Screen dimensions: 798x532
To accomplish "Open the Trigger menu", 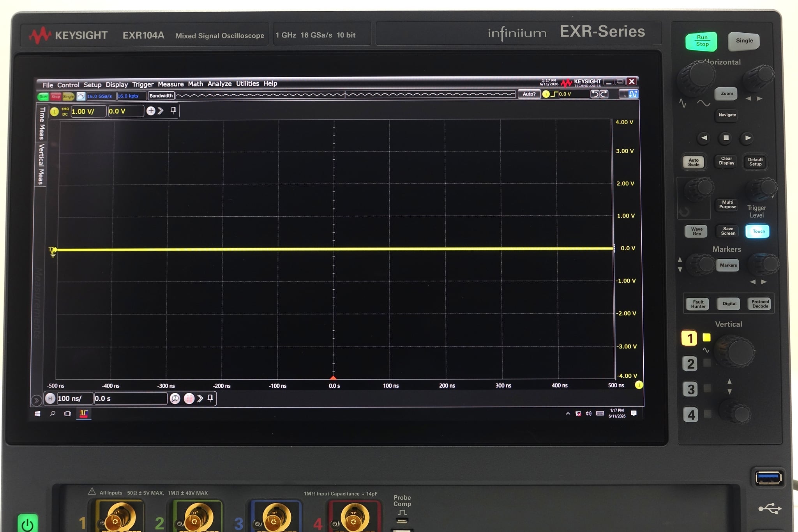I will pyautogui.click(x=143, y=84).
